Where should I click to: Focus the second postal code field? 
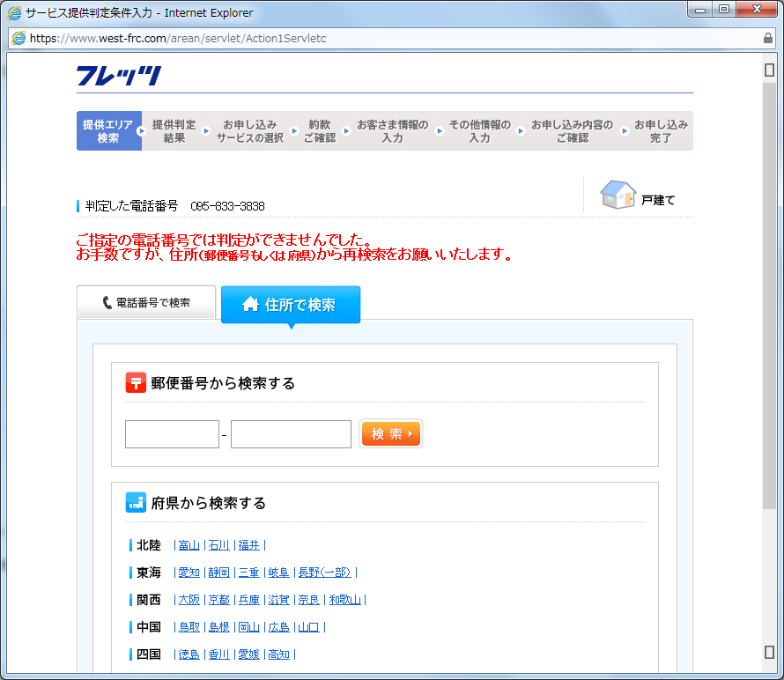point(291,434)
